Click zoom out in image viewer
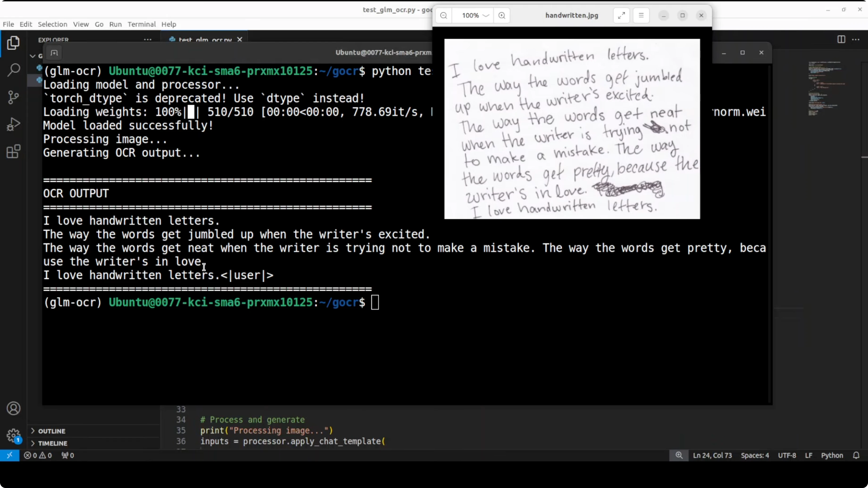The height and width of the screenshot is (488, 868). pyautogui.click(x=444, y=16)
